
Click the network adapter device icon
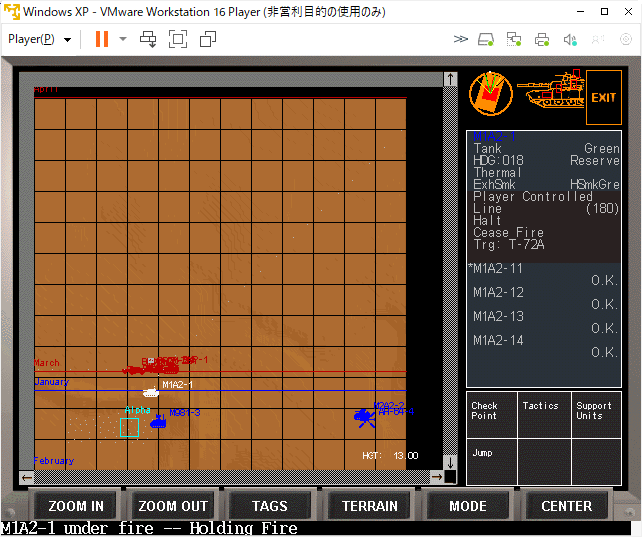point(514,39)
